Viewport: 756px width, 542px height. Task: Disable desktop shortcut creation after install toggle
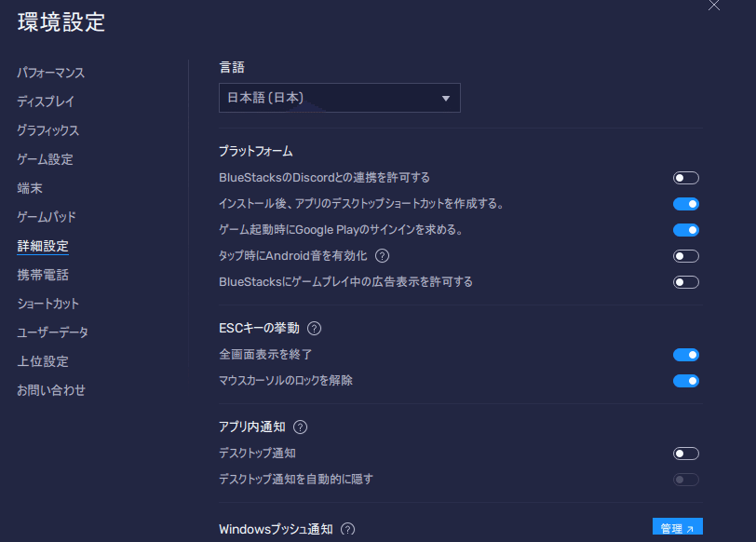(x=685, y=204)
